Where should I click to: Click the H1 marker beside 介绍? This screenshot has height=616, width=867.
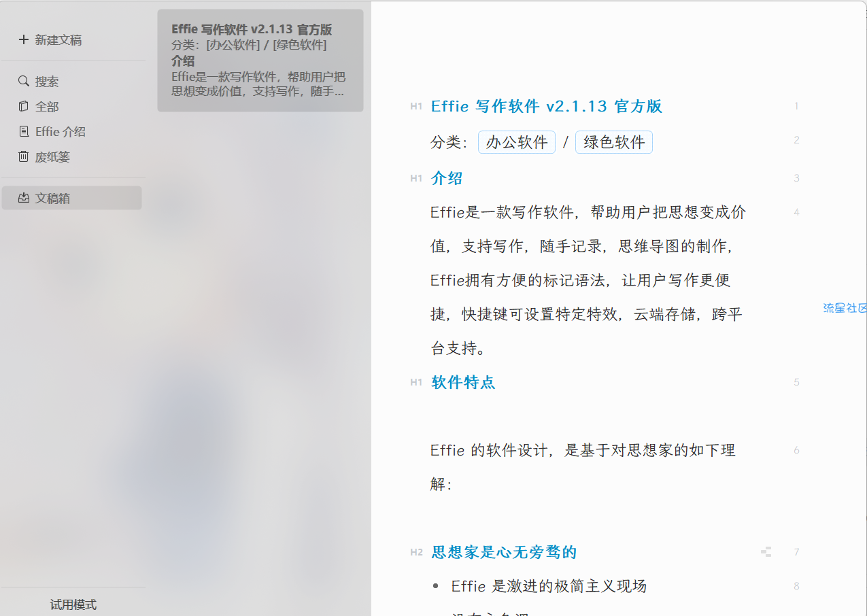click(416, 179)
